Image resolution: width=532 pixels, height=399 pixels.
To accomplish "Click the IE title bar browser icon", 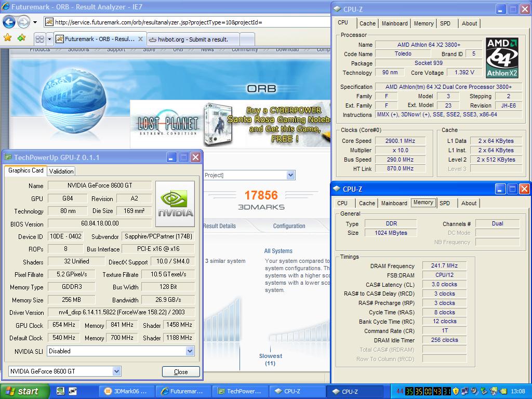I will [x=5, y=6].
